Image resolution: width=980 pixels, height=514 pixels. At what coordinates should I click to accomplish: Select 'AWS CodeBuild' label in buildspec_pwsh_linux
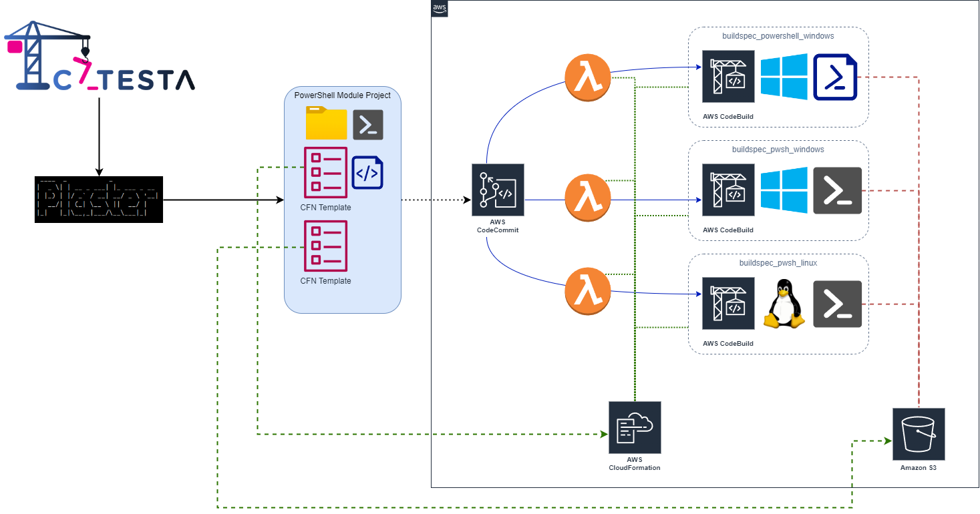click(728, 343)
